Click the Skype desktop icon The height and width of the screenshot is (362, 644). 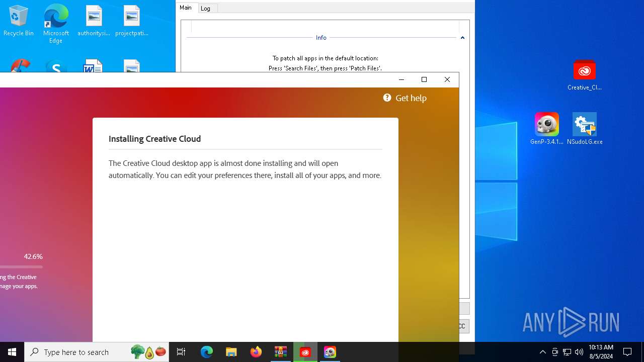coord(56,67)
